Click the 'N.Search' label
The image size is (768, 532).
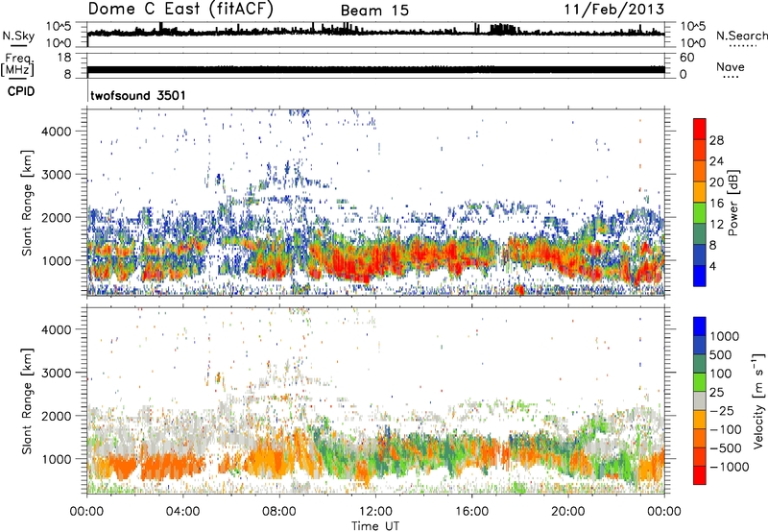point(741,36)
